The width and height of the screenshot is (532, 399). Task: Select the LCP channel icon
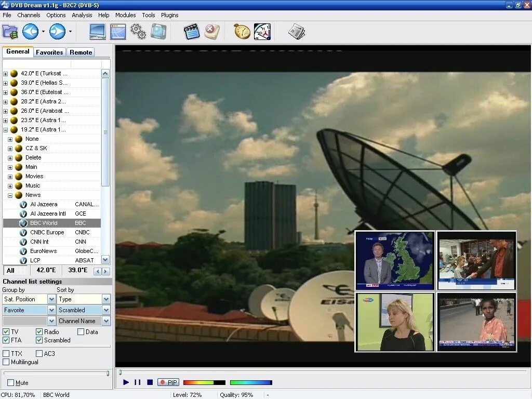click(23, 261)
